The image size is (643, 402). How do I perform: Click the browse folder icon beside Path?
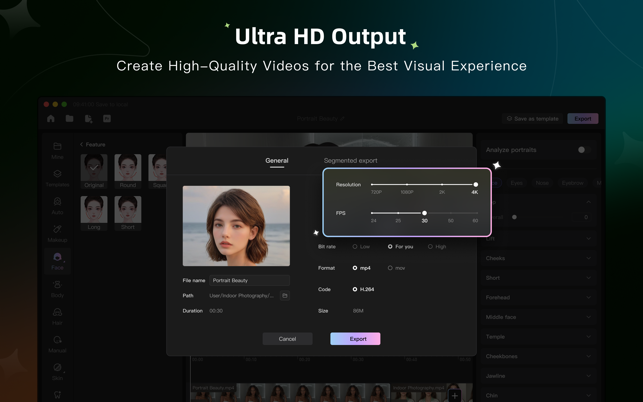click(x=285, y=295)
